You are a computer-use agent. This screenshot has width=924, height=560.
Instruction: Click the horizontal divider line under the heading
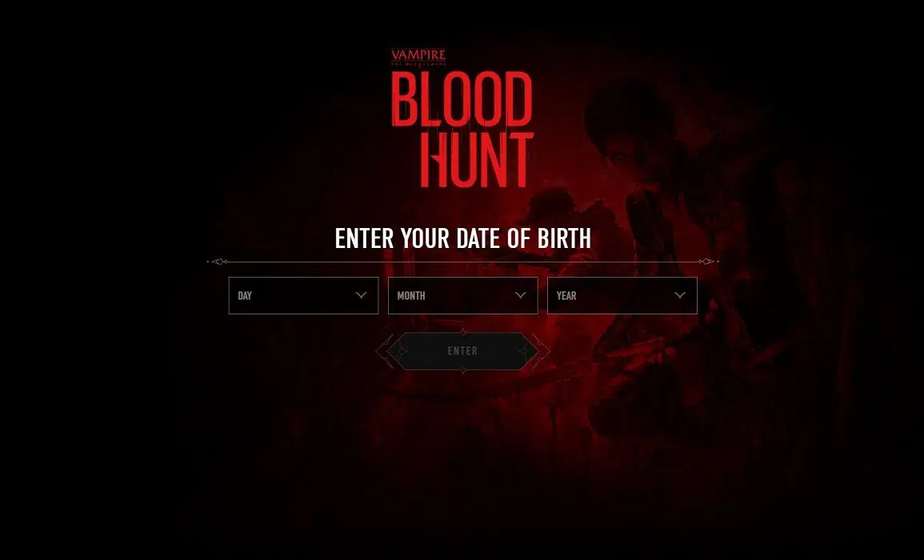[462, 262]
